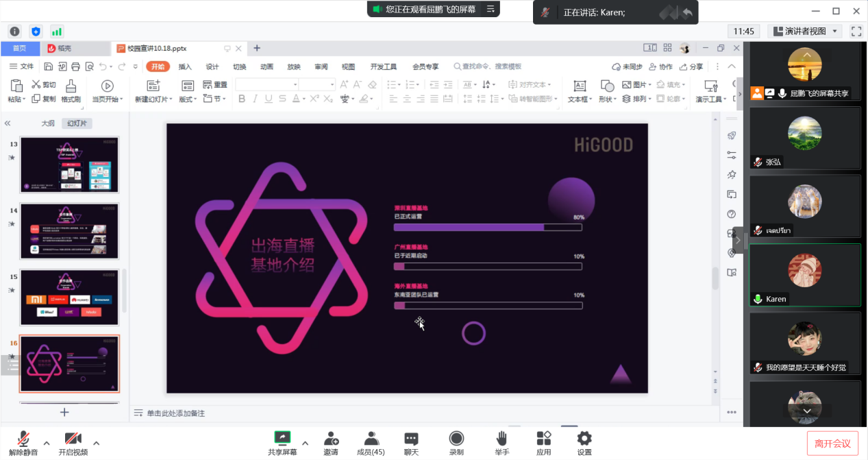The width and height of the screenshot is (868, 460).
Task: Expand the options arrow beside 共享屏幕
Action: 305,443
